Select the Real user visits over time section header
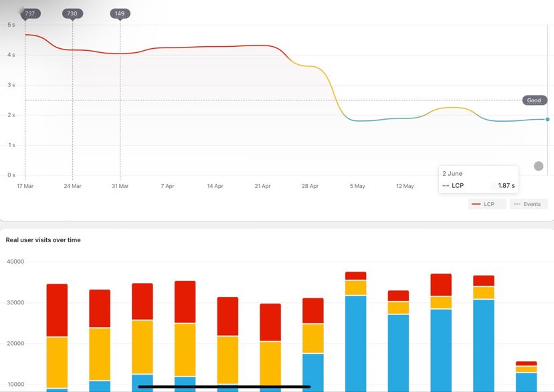This screenshot has width=554, height=392. coord(44,239)
